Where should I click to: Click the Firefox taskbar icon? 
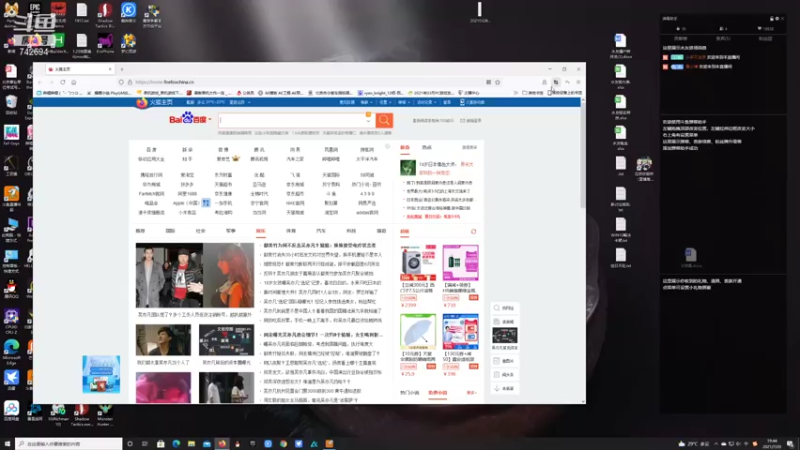(222, 444)
